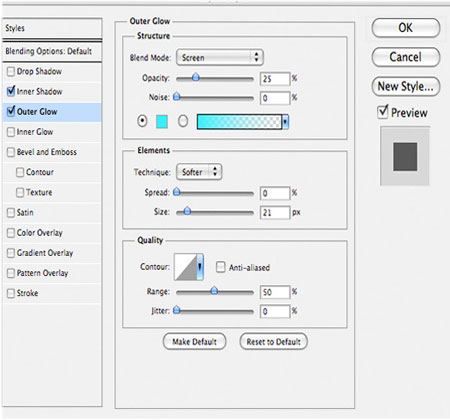The image size is (450, 420).
Task: Select the gradient radio button
Action: tap(183, 121)
